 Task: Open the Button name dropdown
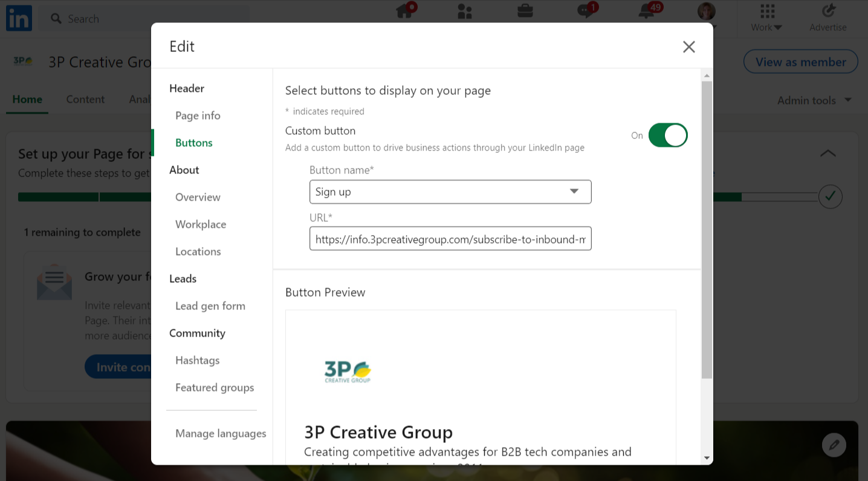(450, 192)
